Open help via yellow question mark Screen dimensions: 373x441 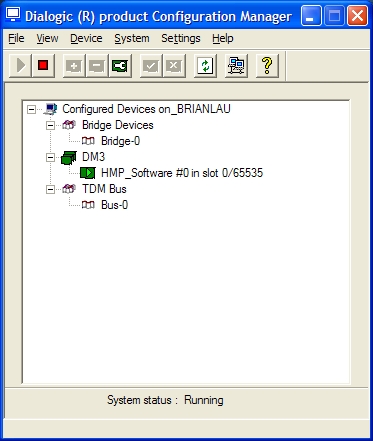click(267, 65)
